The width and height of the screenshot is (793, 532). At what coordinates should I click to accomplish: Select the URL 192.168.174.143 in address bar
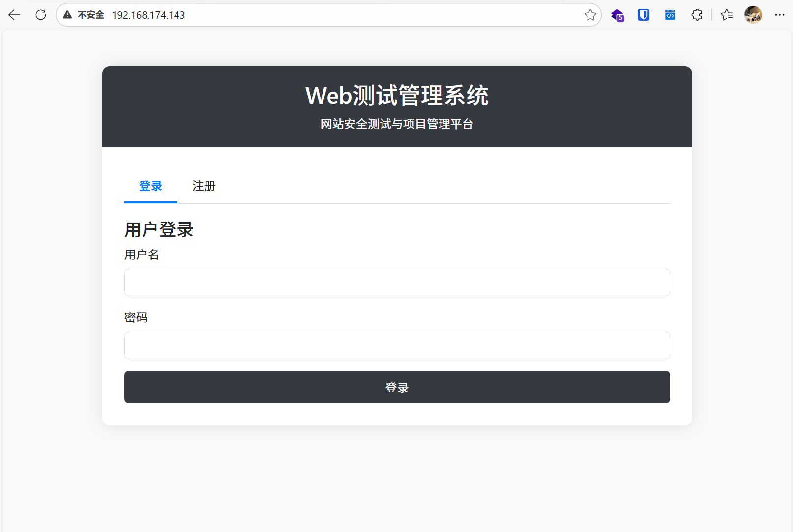coord(148,15)
